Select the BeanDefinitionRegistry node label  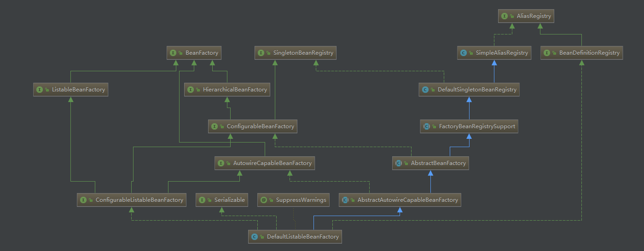point(590,53)
